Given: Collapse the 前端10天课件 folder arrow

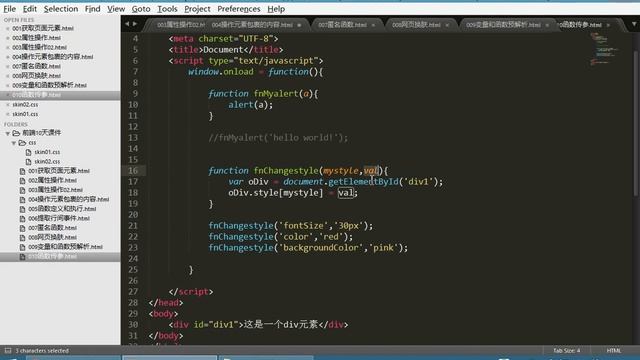Looking at the screenshot, I should coord(7,133).
